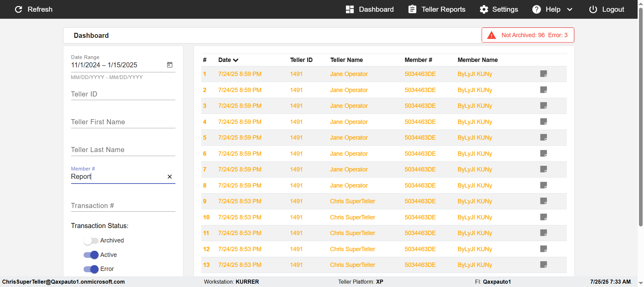Click the Not Archived and Error alert
Screen dimensions: 644x287
tap(528, 35)
